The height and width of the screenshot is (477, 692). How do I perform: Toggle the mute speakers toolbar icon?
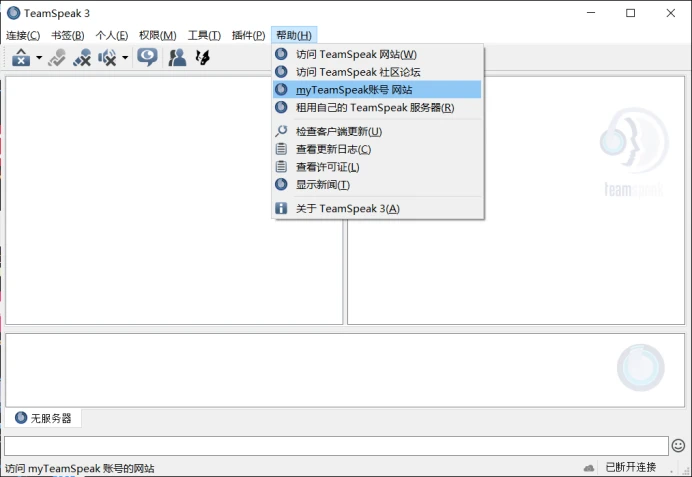107,57
